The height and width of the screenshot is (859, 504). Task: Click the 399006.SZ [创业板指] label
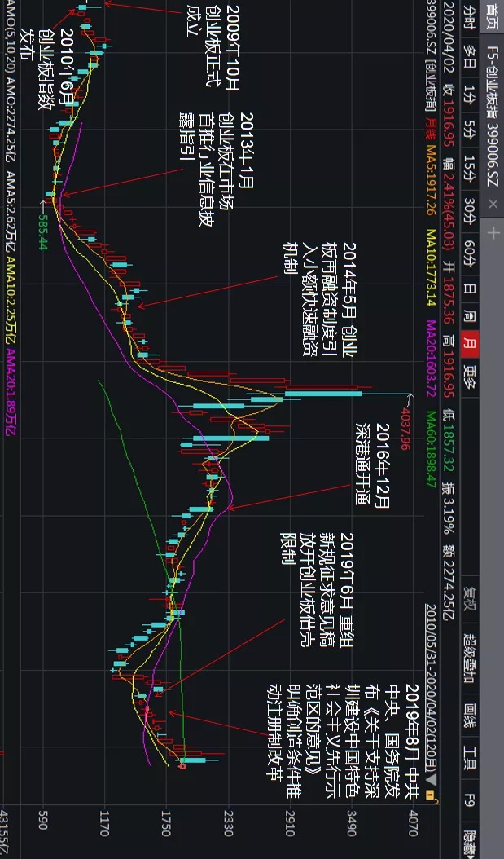431,57
